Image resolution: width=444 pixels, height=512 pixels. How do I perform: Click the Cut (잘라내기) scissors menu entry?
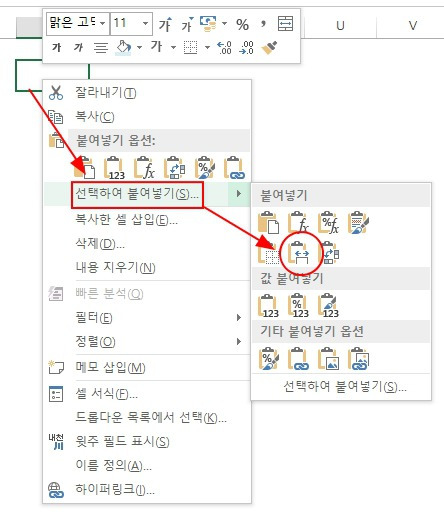(x=147, y=92)
